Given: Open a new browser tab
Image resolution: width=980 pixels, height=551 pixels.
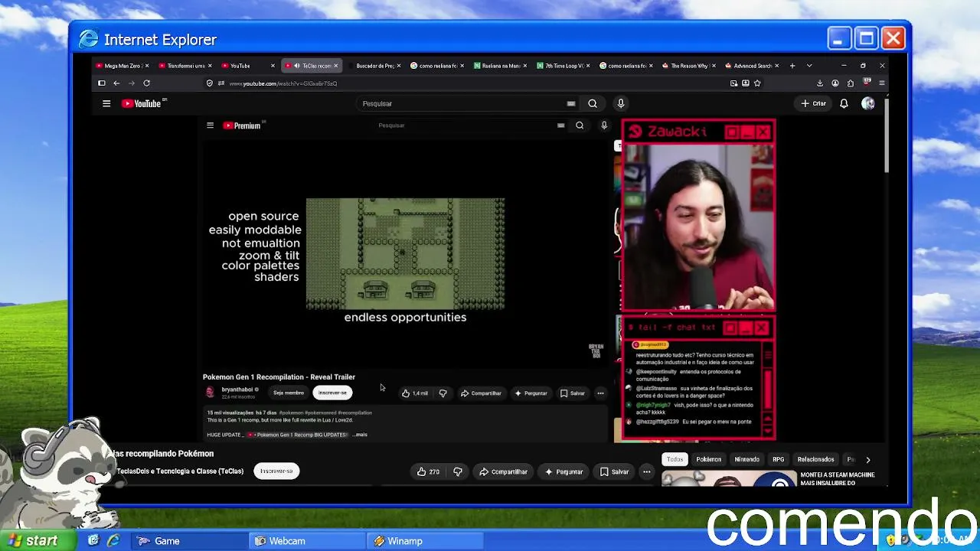Looking at the screenshot, I should [x=792, y=66].
